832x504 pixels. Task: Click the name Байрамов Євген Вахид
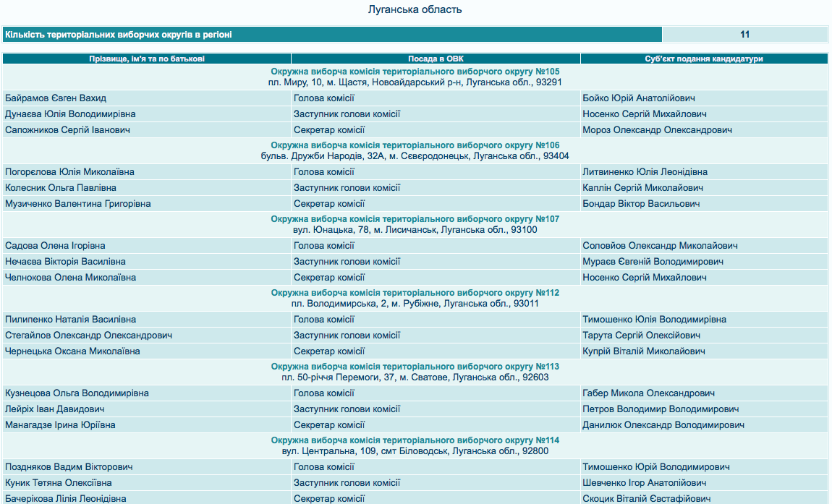56,98
